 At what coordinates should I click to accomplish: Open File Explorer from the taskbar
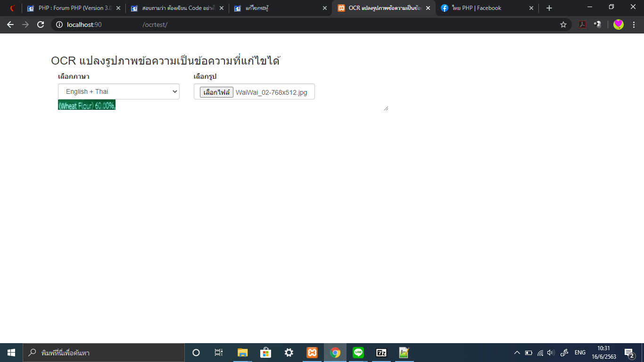pyautogui.click(x=242, y=353)
